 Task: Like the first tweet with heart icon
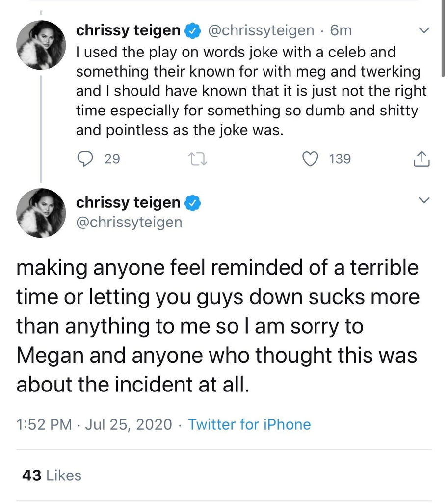pos(310,159)
